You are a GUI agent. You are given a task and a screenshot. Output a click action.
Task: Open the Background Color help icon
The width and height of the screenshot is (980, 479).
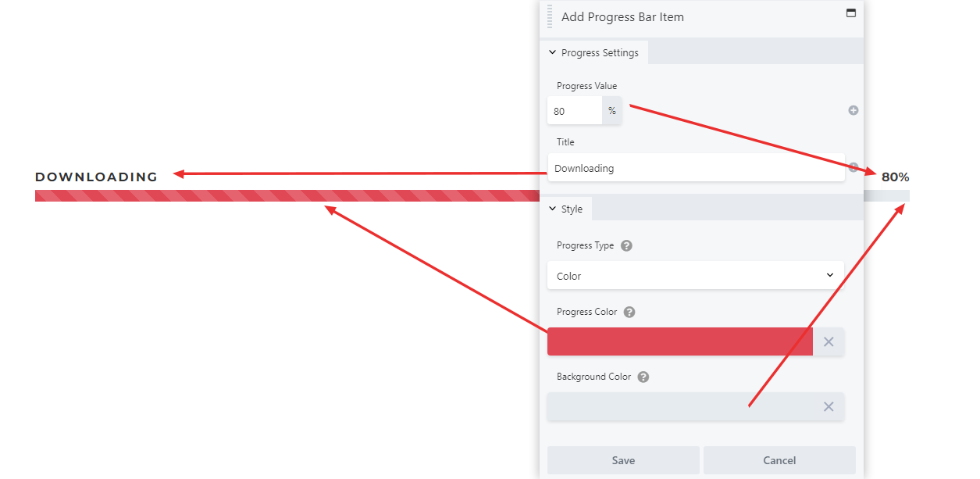[643, 377]
